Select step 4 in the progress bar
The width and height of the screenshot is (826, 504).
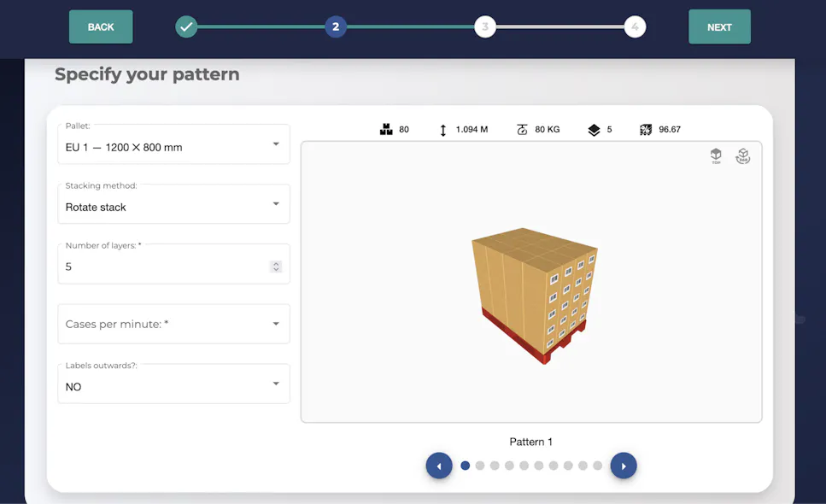coord(636,26)
